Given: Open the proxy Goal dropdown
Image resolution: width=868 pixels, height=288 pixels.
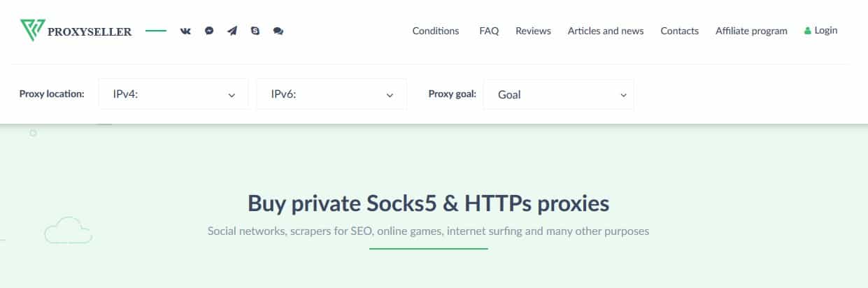Looking at the screenshot, I should [558, 94].
